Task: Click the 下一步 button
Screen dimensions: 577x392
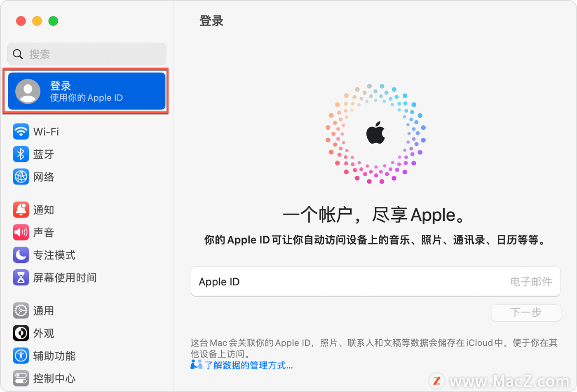Action: tap(526, 313)
